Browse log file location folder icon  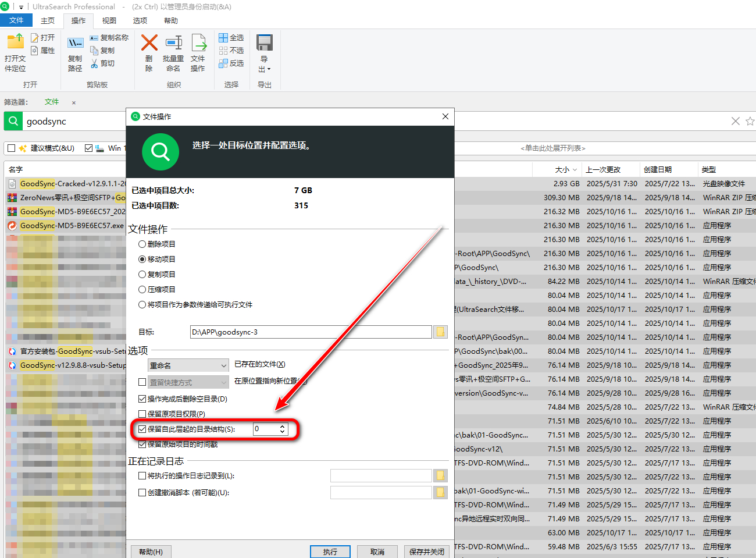(x=441, y=475)
